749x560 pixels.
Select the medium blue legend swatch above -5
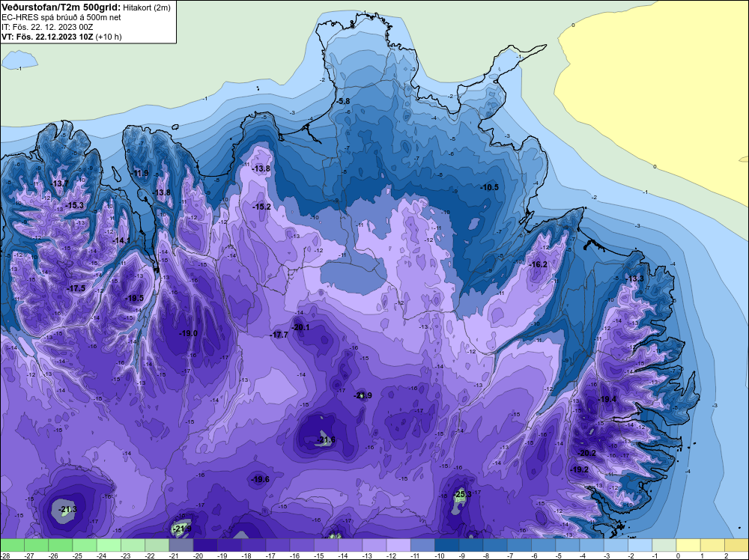568,545
